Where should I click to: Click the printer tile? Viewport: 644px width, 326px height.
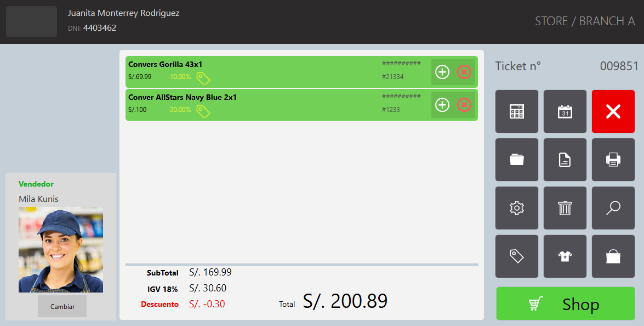click(613, 160)
